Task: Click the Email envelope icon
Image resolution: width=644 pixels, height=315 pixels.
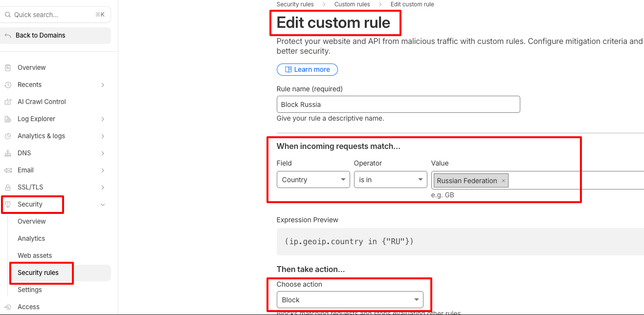Action: (8, 170)
